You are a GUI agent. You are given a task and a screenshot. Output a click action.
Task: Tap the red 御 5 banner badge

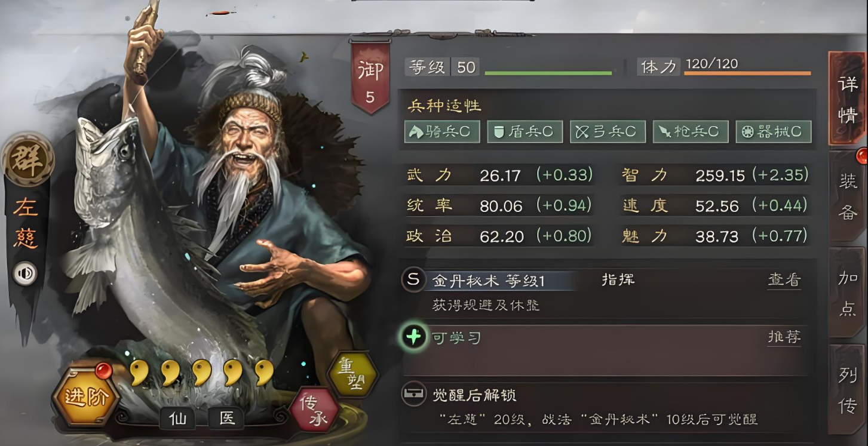[x=370, y=78]
